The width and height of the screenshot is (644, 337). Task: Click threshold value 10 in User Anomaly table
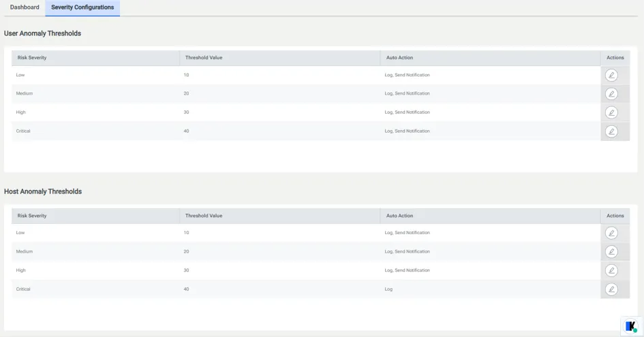click(x=187, y=75)
